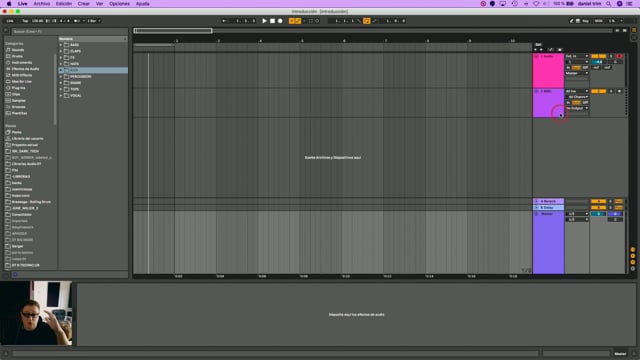Open the Librería del usuario place
The image size is (640, 360).
coord(27,139)
